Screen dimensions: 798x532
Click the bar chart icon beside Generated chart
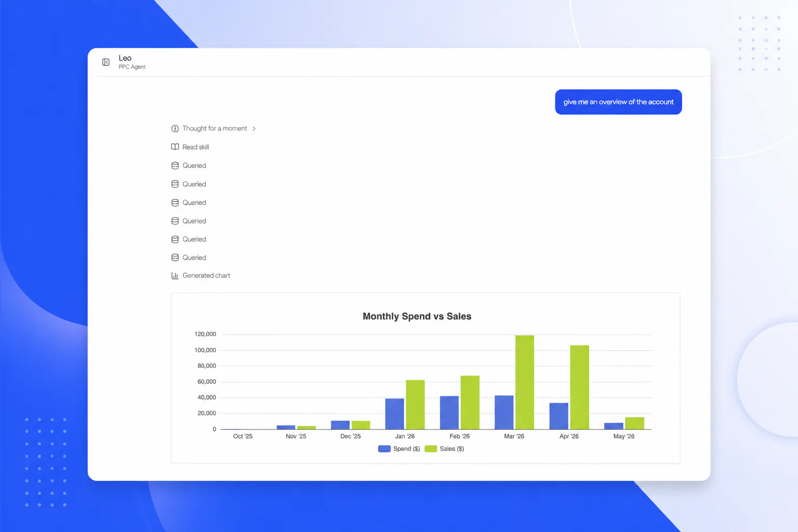pyautogui.click(x=175, y=276)
